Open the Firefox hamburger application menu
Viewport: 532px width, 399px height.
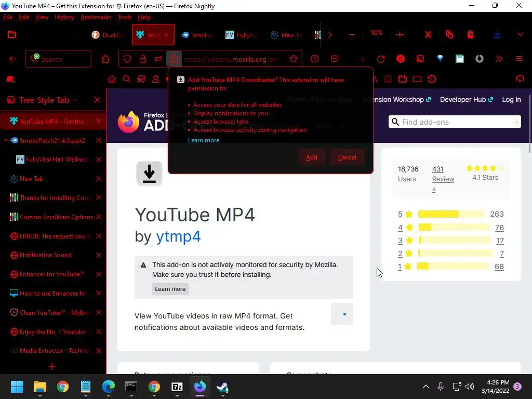click(x=519, y=59)
